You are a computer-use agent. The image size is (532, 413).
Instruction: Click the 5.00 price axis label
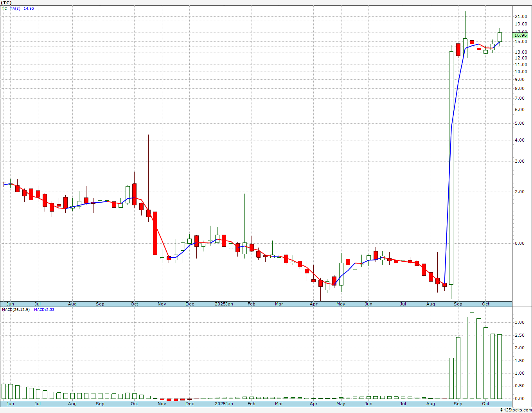(520, 123)
